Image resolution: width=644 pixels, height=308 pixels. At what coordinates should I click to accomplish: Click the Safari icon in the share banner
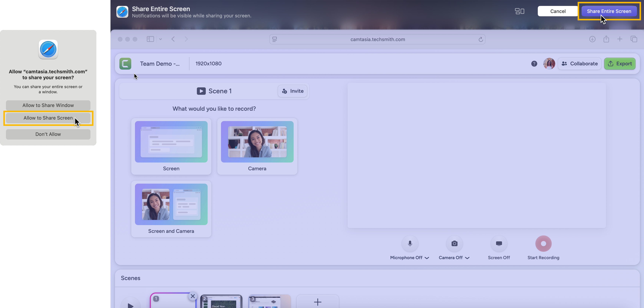122,12
